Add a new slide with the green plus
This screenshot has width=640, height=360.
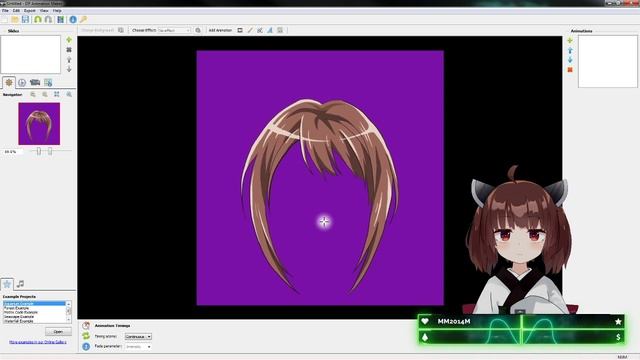[x=69, y=40]
